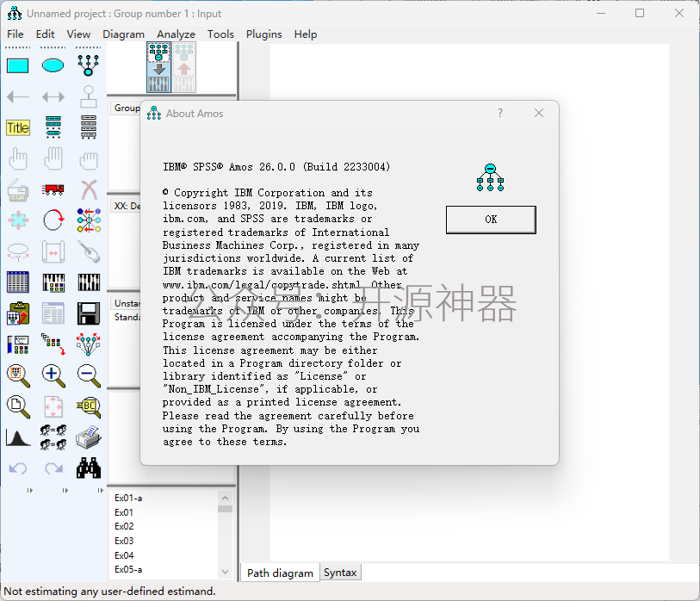
Task: Click the Zoom in plus magnifier
Action: point(53,375)
